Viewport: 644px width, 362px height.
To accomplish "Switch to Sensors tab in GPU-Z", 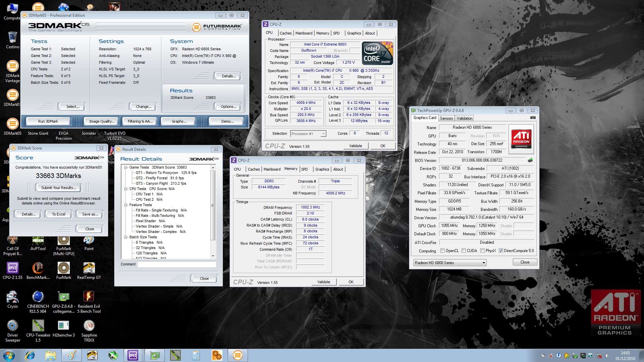I will 446,118.
